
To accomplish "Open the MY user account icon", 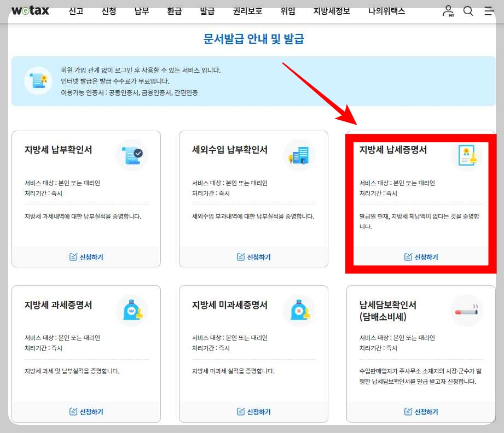I will click(449, 10).
